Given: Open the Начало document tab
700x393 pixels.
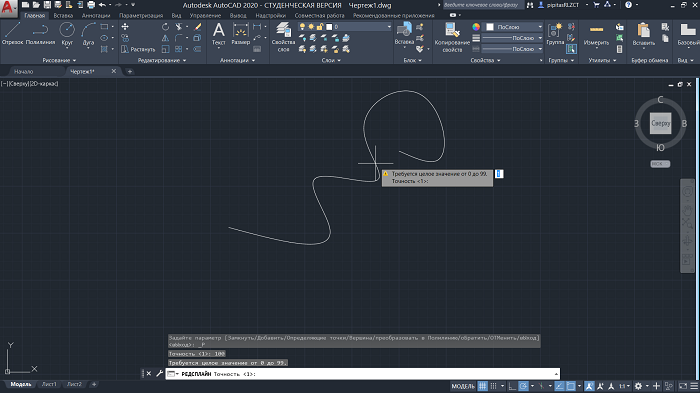Looking at the screenshot, I should click(x=24, y=71).
